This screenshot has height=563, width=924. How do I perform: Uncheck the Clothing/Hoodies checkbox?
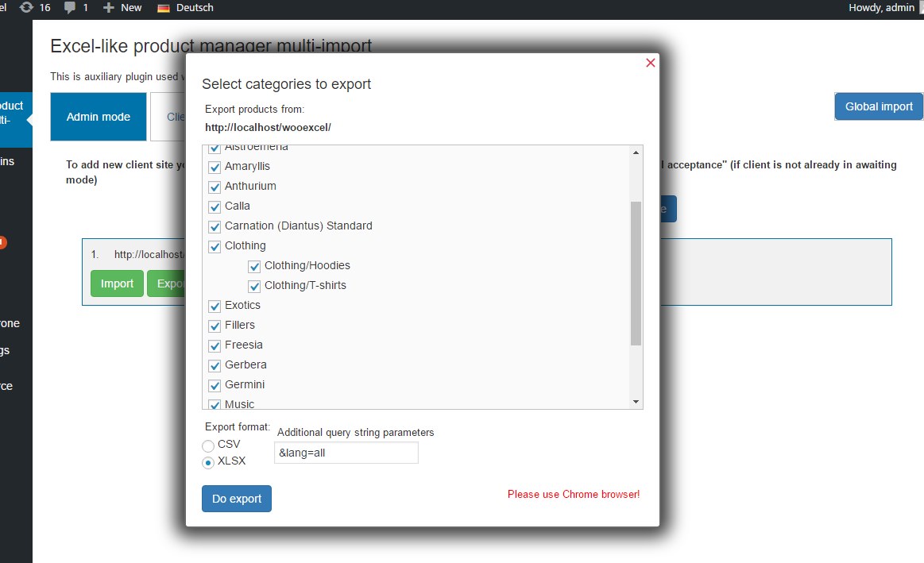pos(253,266)
